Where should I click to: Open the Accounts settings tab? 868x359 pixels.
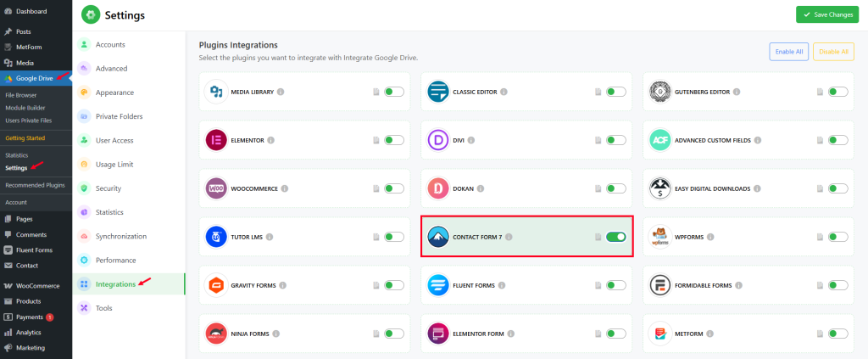[x=129, y=44]
